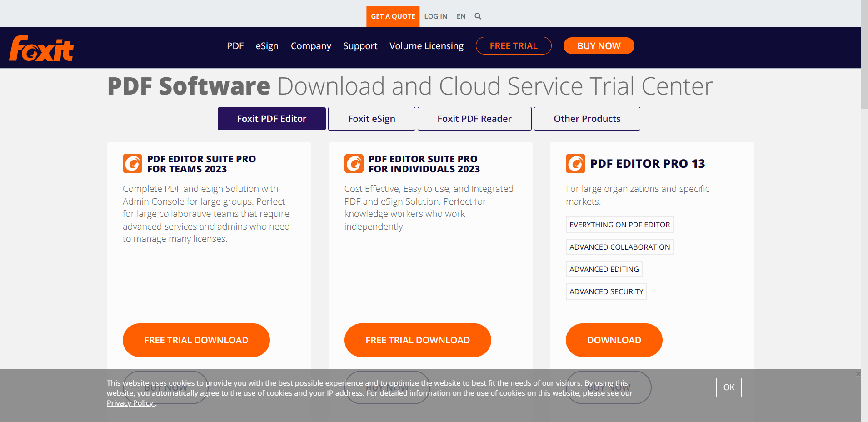The image size is (868, 422).
Task: Download free trial of Suite Pro for Teams
Action: point(196,340)
